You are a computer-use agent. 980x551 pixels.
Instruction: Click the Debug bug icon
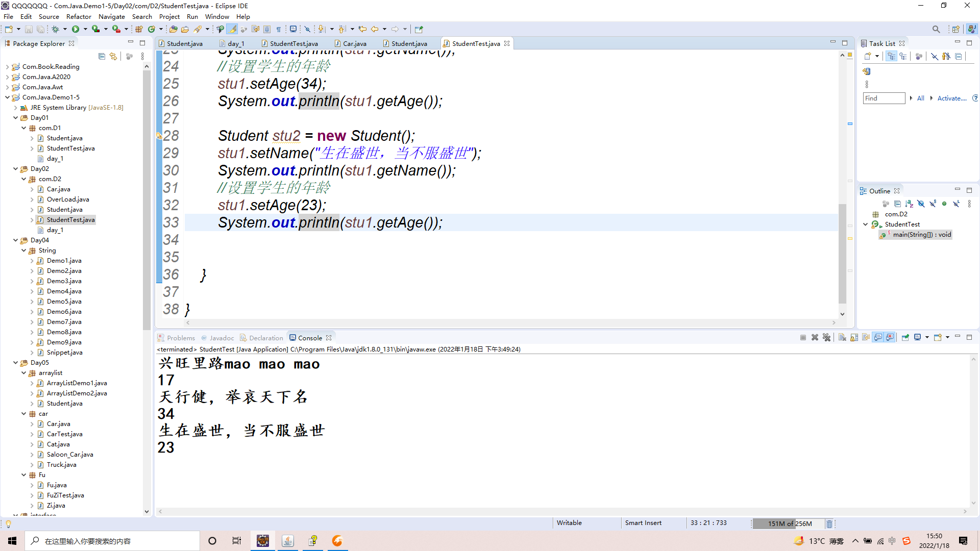point(56,29)
